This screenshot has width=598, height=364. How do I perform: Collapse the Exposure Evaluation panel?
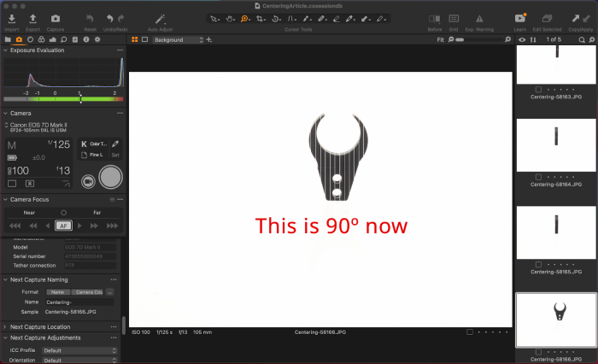[5, 50]
